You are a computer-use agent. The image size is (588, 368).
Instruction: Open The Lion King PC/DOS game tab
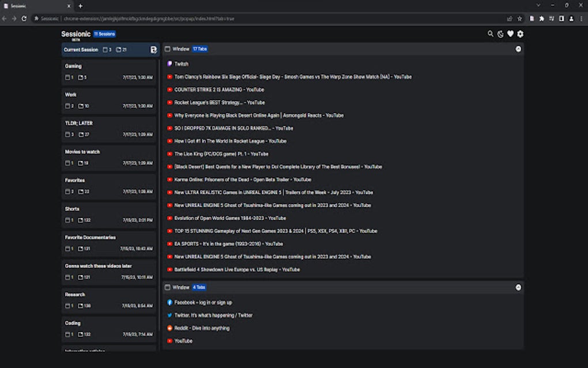tap(221, 154)
